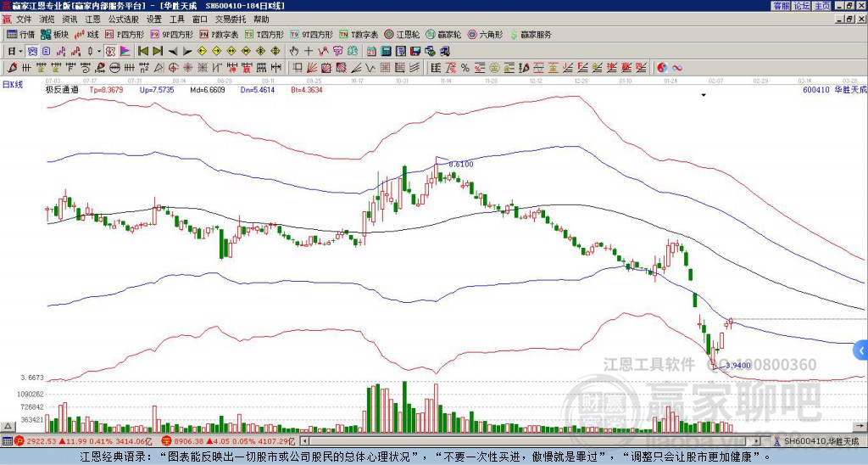Click the save floppy disk icon

[x=415, y=52]
